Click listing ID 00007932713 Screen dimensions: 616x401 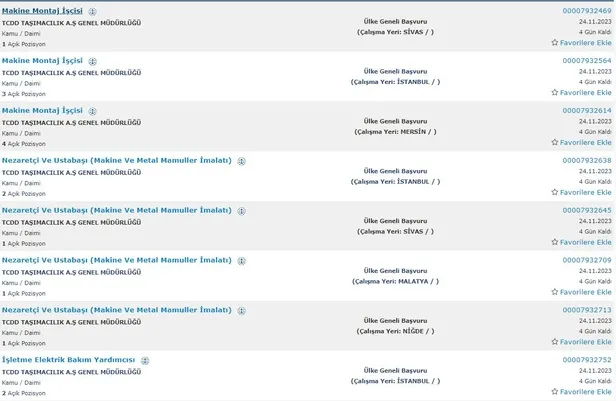tap(586, 310)
